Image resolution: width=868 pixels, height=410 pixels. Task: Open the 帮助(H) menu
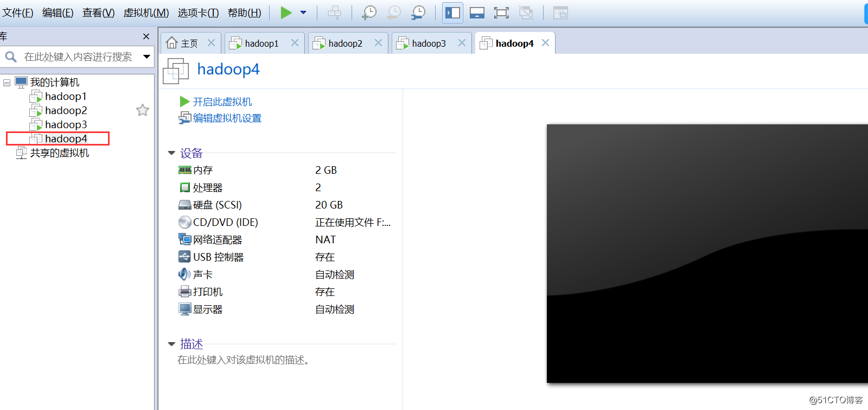pos(244,12)
